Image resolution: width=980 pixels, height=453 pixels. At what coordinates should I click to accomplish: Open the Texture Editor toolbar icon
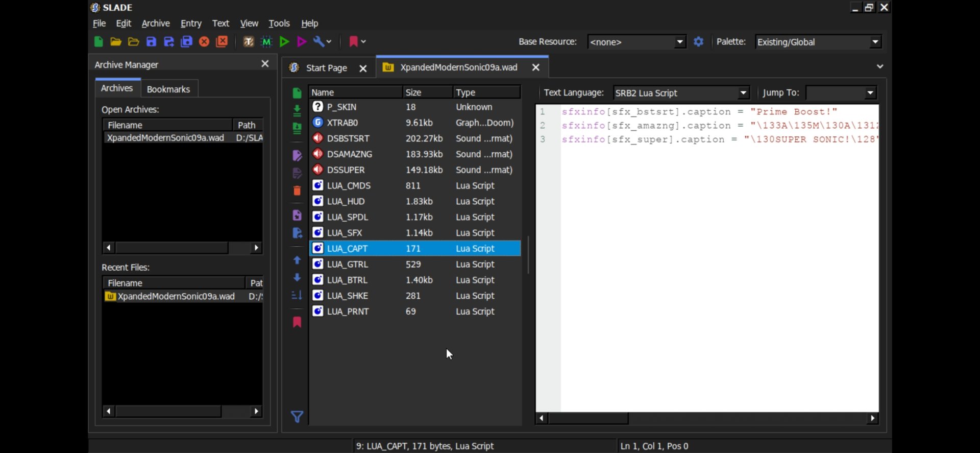pyautogui.click(x=249, y=42)
